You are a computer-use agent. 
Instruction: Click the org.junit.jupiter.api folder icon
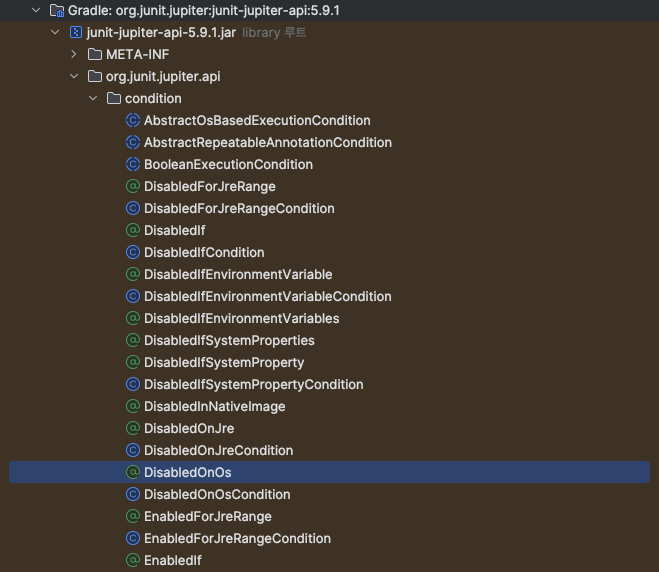coord(95,76)
